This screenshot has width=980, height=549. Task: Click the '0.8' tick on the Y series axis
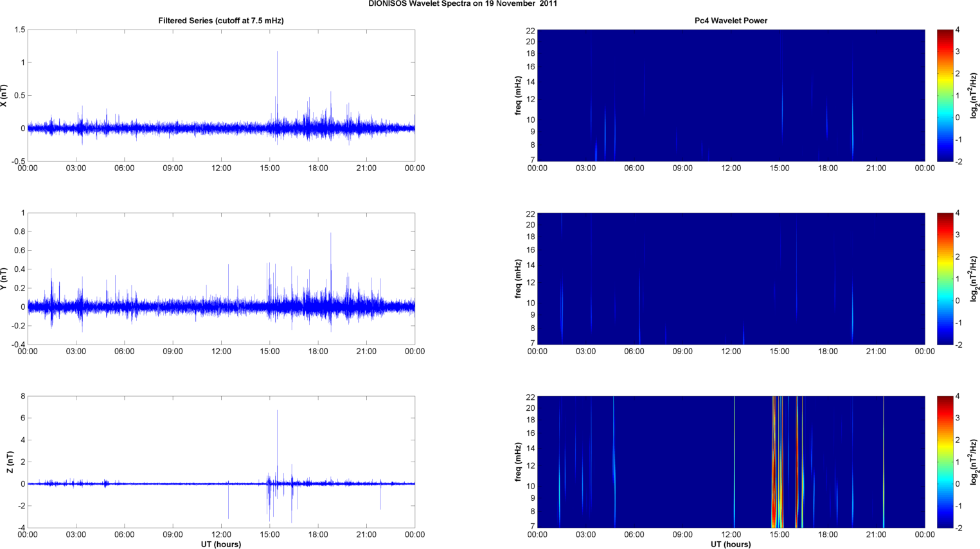19,231
